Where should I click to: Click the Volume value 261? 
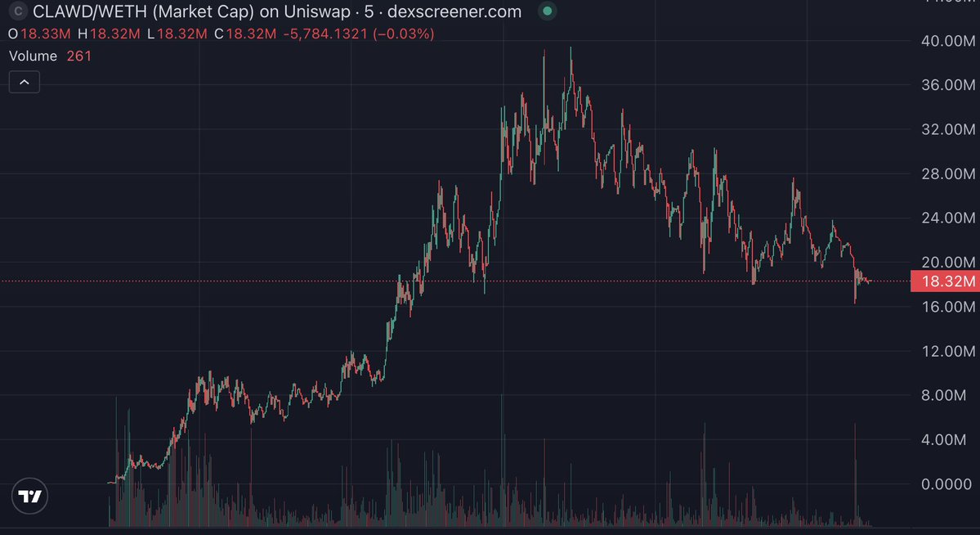point(79,56)
